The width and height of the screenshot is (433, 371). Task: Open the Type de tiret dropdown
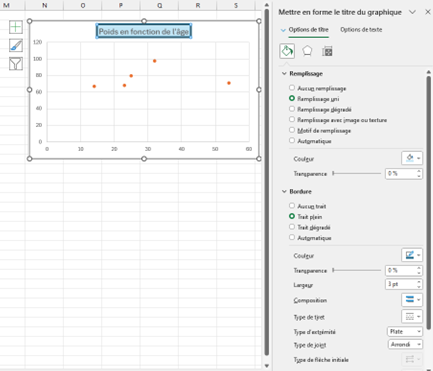pyautogui.click(x=412, y=317)
